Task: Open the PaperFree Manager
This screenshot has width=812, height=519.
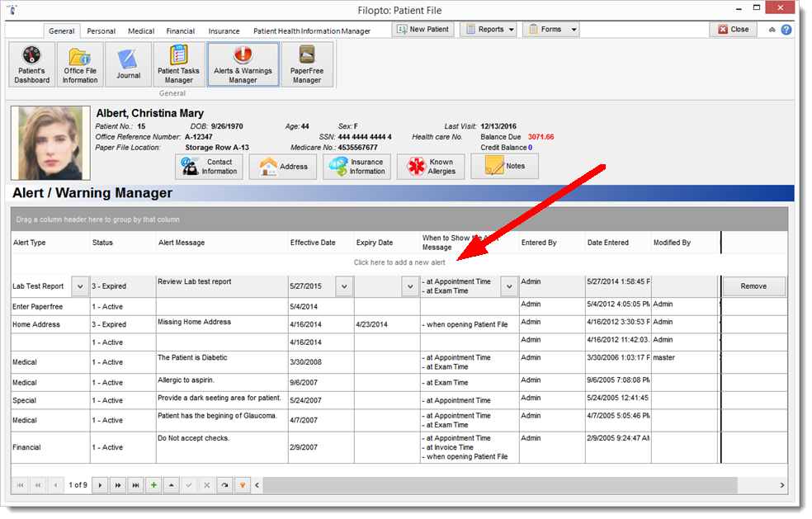Action: (307, 64)
